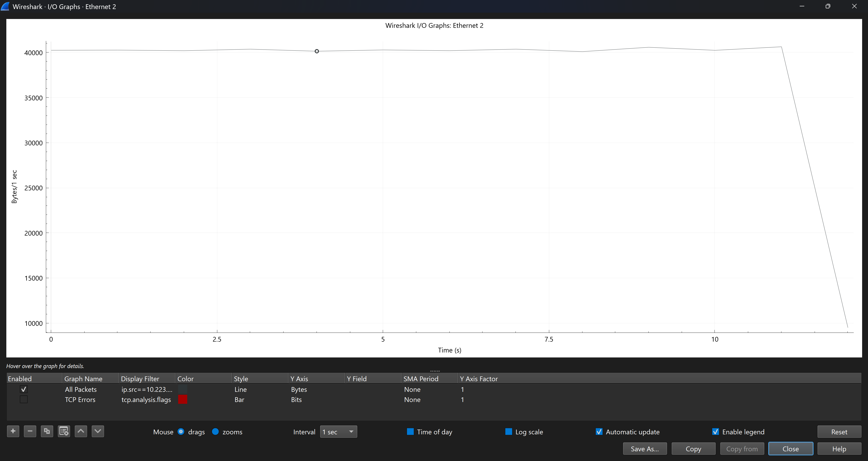
Task: Select mouse drags radio option
Action: tap(181, 432)
